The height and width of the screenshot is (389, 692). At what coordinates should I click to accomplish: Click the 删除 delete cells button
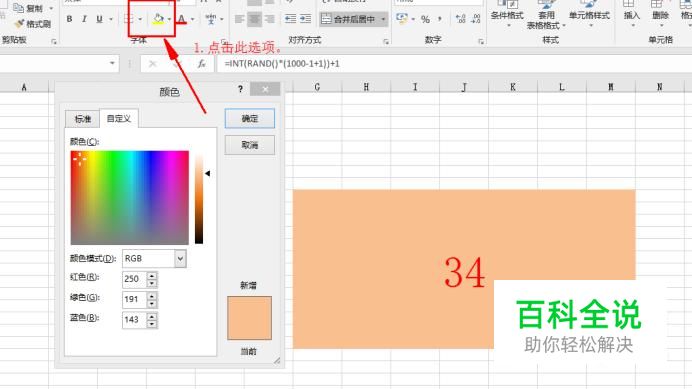click(x=660, y=14)
